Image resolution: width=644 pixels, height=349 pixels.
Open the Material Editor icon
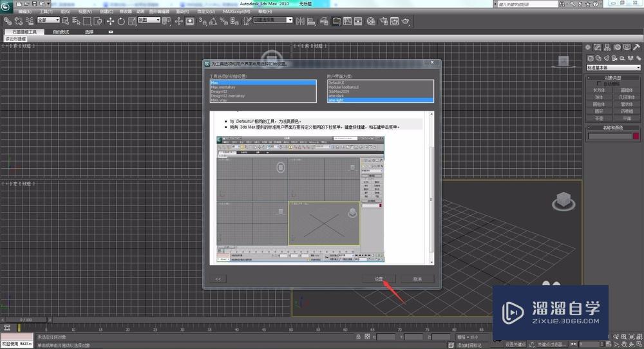(371, 21)
